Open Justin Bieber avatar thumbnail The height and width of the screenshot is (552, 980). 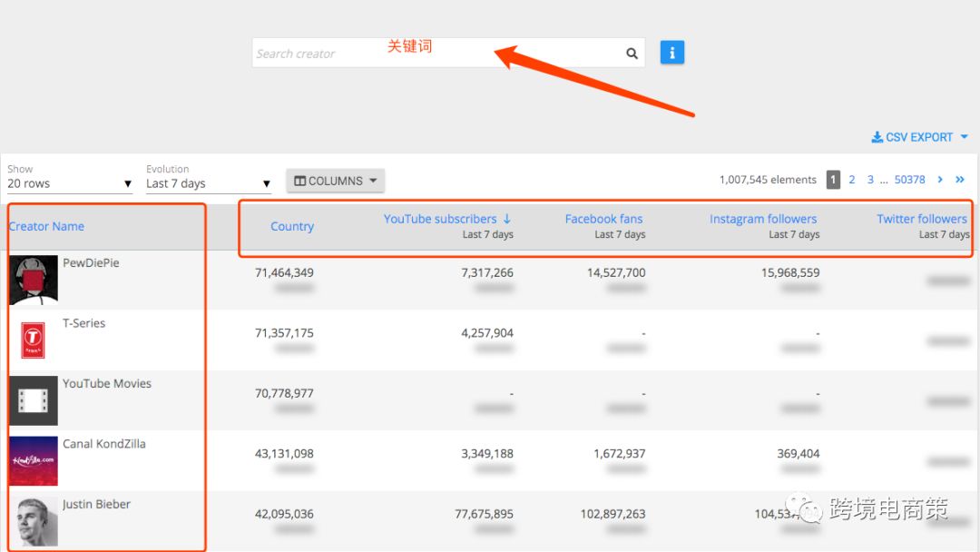click(x=34, y=521)
